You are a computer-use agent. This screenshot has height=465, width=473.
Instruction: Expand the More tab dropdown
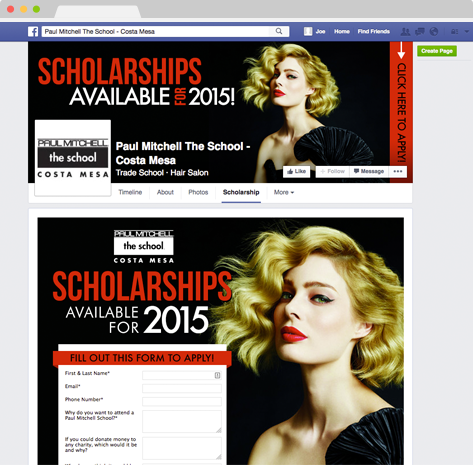click(284, 192)
